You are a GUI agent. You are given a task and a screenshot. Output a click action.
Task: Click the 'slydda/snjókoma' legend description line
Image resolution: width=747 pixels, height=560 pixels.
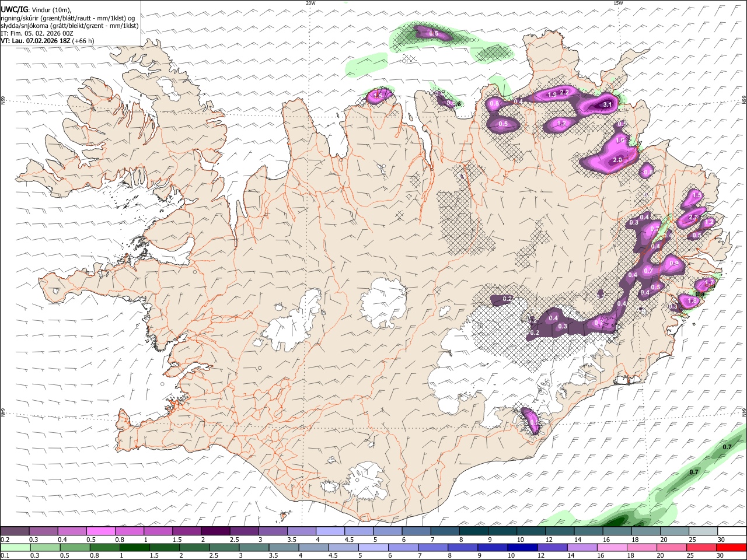click(x=69, y=26)
